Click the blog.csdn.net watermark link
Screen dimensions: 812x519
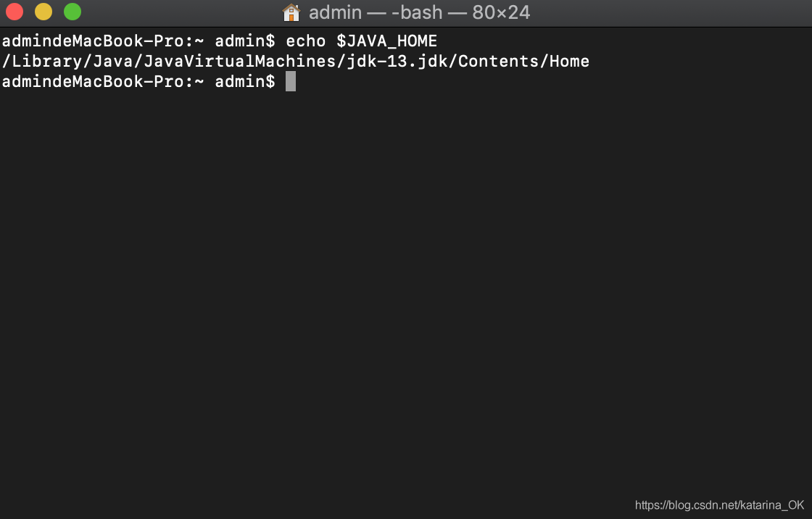pyautogui.click(x=719, y=505)
